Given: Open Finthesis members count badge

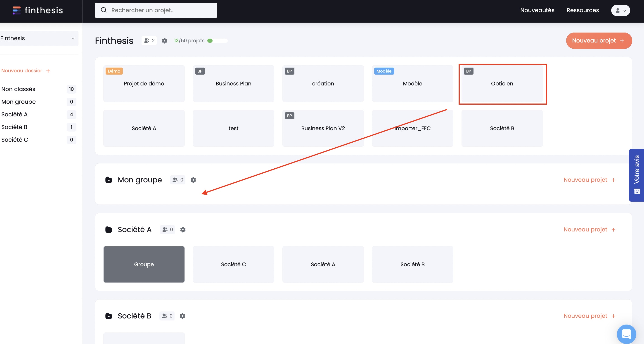Looking at the screenshot, I should pos(149,40).
